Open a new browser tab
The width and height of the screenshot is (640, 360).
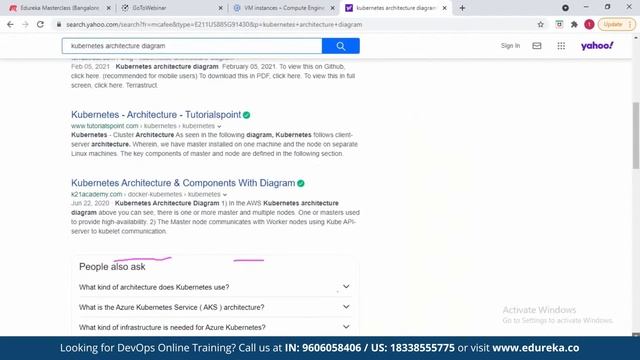click(462, 8)
